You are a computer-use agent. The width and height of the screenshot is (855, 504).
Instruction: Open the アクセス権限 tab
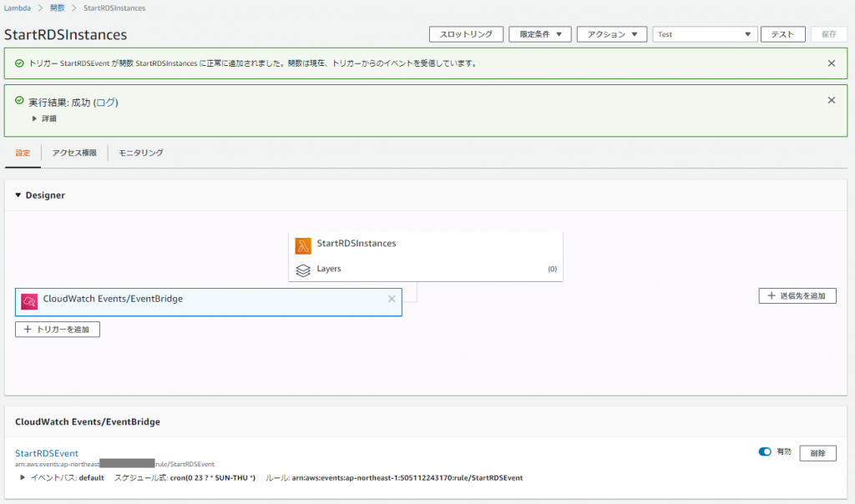pos(74,153)
